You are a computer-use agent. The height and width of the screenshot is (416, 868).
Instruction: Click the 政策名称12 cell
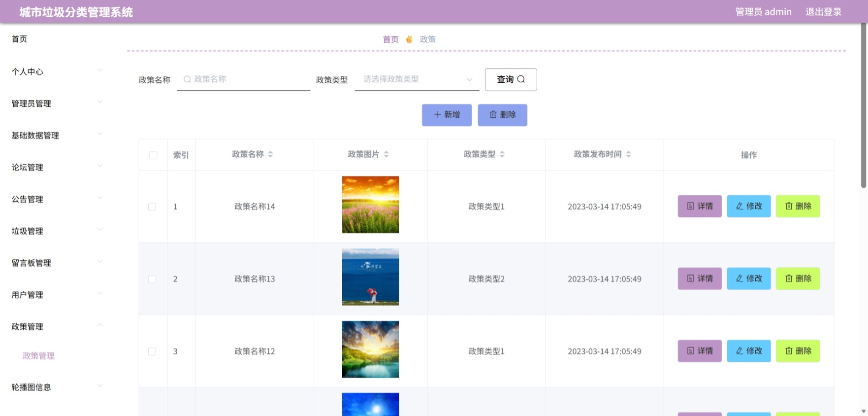coord(255,351)
